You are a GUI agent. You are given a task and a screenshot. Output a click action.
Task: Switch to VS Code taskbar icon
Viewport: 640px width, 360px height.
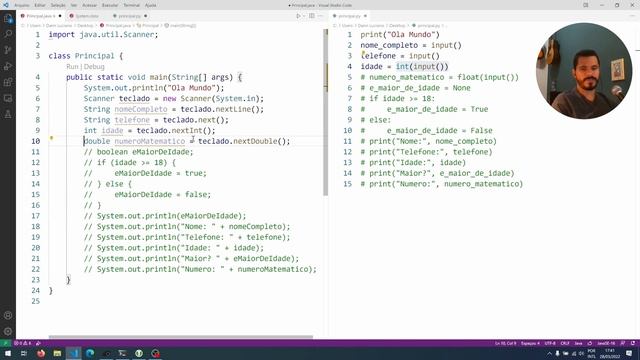point(73,353)
